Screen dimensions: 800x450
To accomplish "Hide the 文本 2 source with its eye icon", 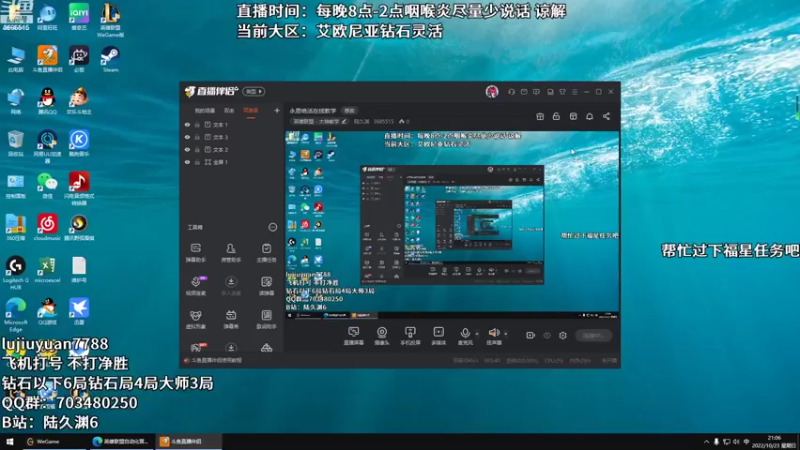I will [187, 149].
